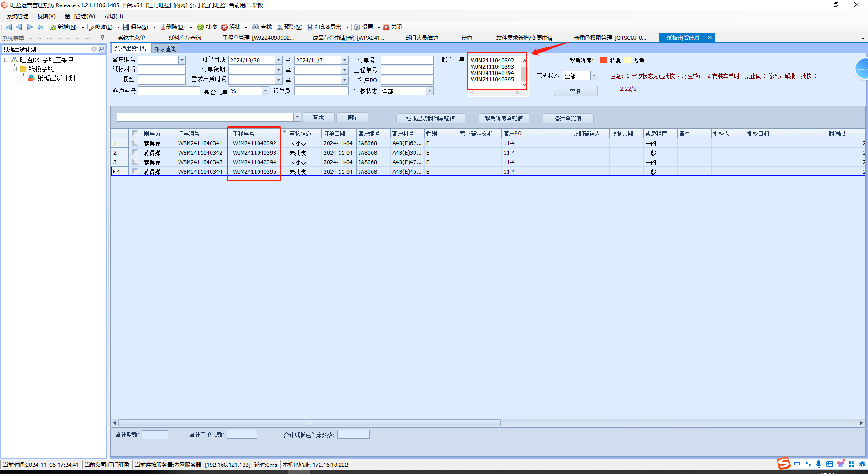Open the 窗口管理(W) menu
Image resolution: width=868 pixels, height=474 pixels.
pyautogui.click(x=80, y=16)
